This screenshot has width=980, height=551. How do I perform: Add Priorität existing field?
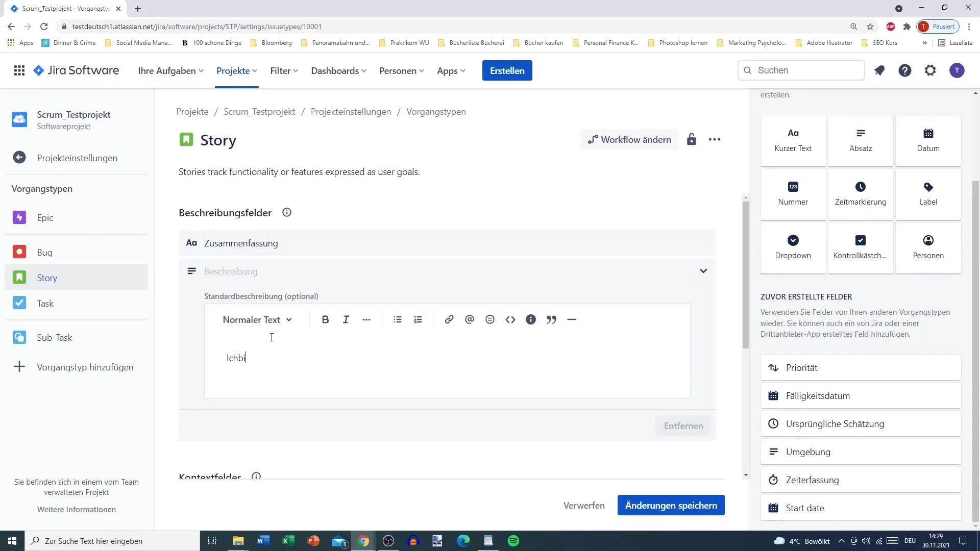[861, 367]
